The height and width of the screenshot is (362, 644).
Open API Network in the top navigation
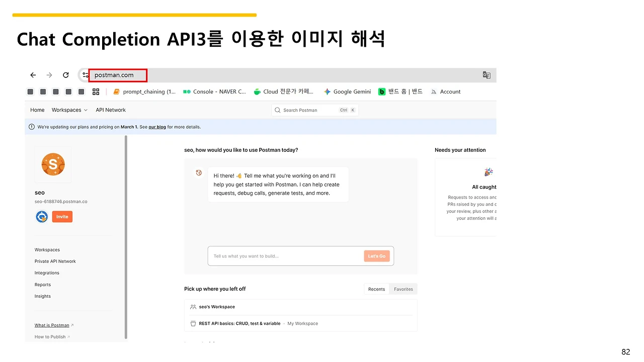point(111,110)
